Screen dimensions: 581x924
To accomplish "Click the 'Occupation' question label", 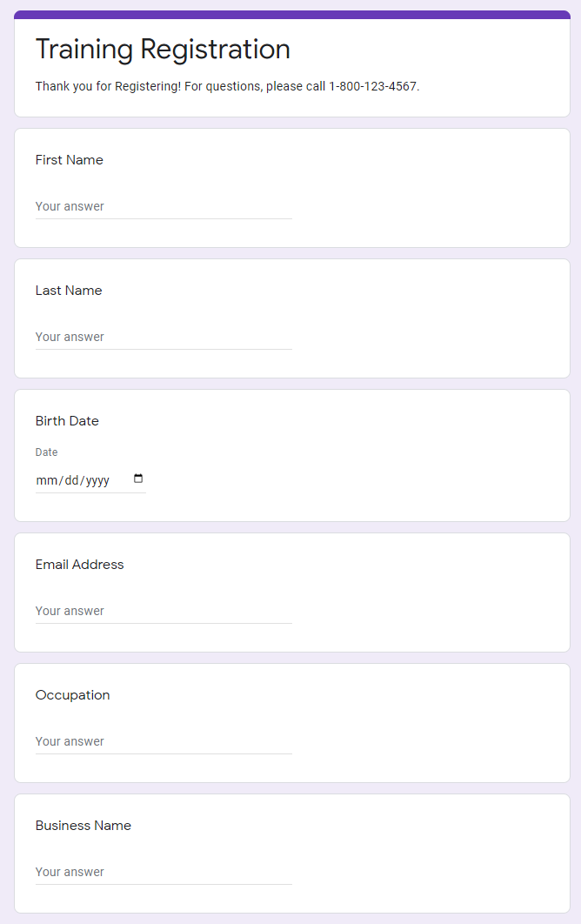I will click(x=72, y=695).
